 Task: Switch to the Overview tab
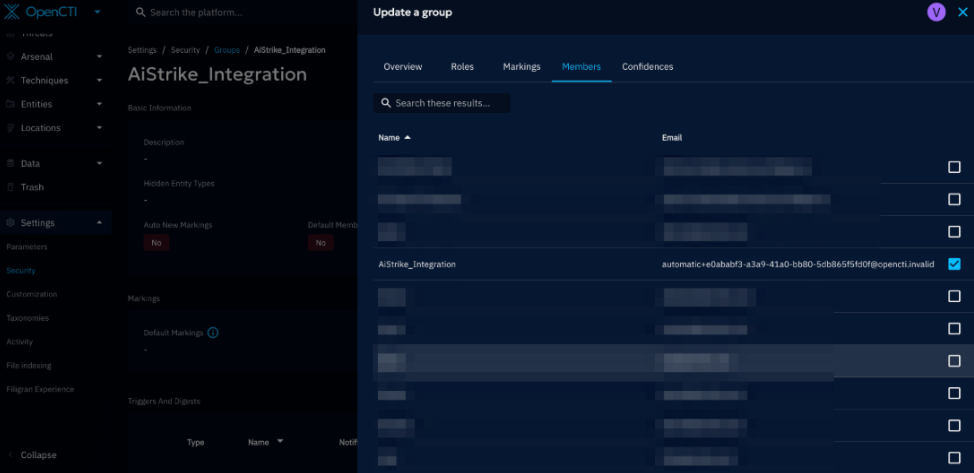pyautogui.click(x=403, y=67)
